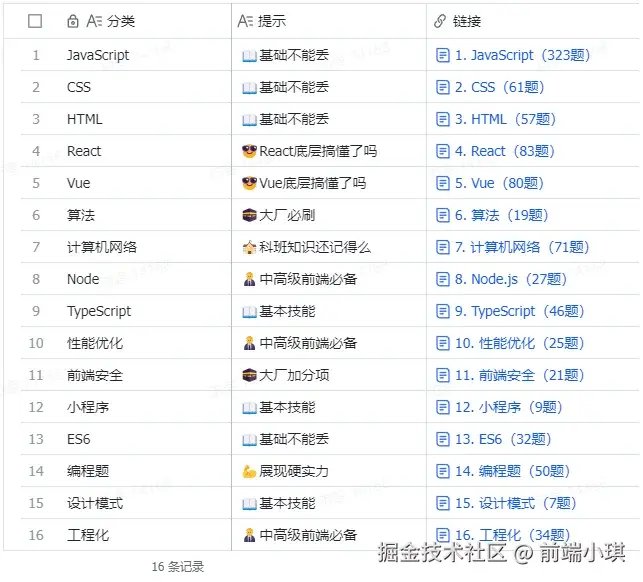Click the book emoji in JavaScript row hint

(x=249, y=56)
